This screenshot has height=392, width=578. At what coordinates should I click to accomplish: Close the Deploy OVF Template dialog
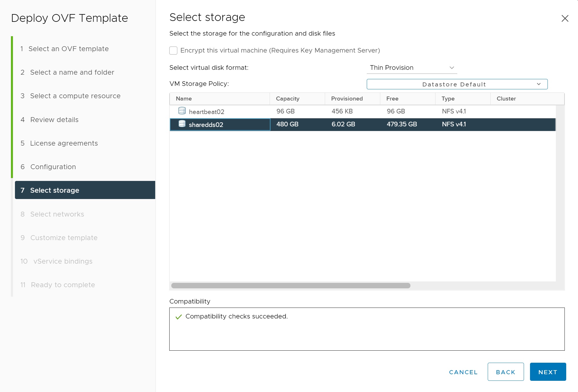tap(565, 18)
